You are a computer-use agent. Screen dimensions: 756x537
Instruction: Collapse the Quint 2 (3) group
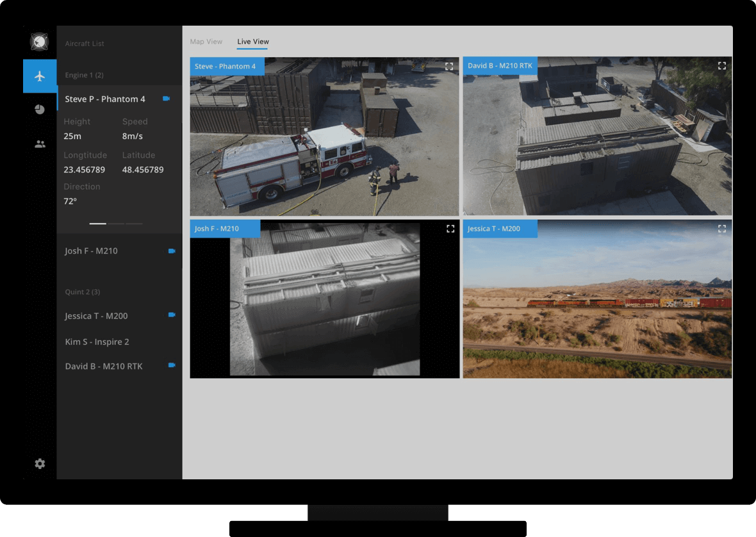(x=83, y=292)
